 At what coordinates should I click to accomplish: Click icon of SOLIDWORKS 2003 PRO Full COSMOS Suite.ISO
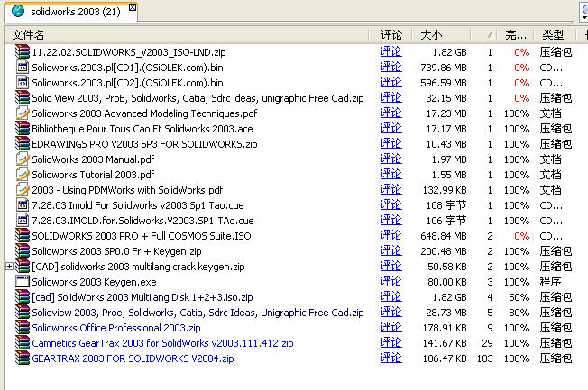pyautogui.click(x=23, y=236)
